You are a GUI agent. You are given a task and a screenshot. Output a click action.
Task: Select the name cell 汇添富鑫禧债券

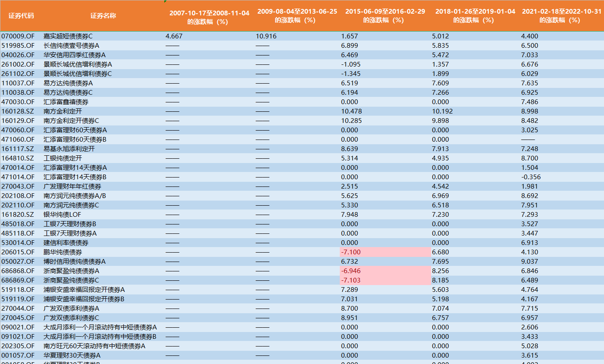[x=66, y=102]
